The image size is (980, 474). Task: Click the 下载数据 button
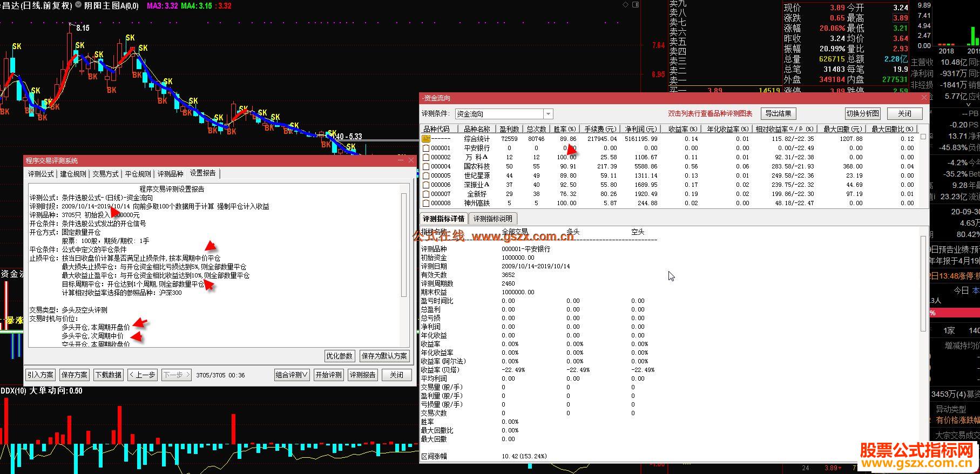pos(109,375)
